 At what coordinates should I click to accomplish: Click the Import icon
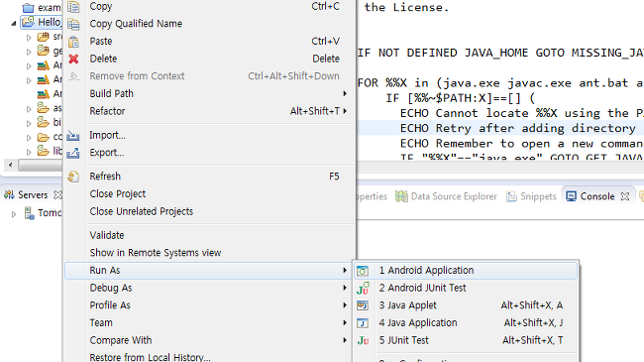[x=73, y=135]
